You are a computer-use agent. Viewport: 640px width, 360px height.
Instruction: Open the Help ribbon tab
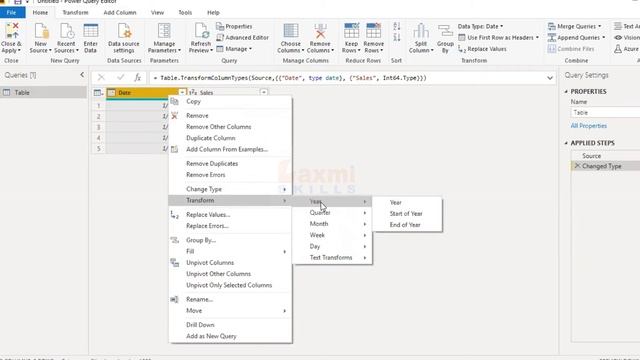[x=213, y=13]
